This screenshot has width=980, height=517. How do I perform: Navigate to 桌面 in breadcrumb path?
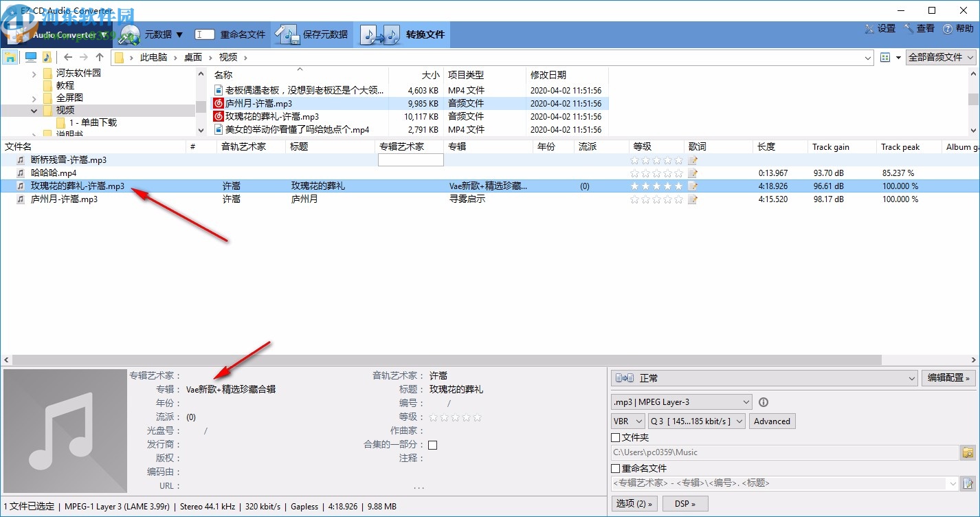[192, 57]
